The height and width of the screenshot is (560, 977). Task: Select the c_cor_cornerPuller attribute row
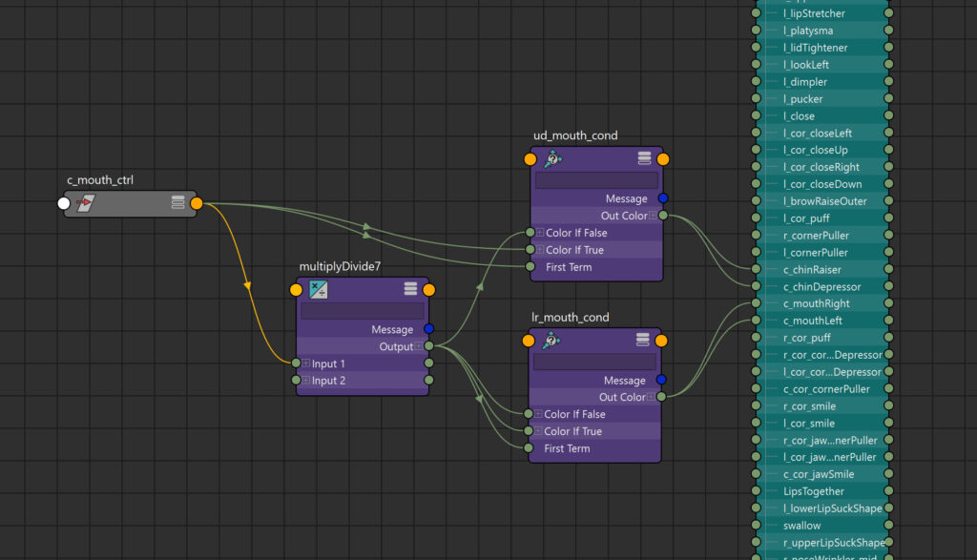click(822, 388)
